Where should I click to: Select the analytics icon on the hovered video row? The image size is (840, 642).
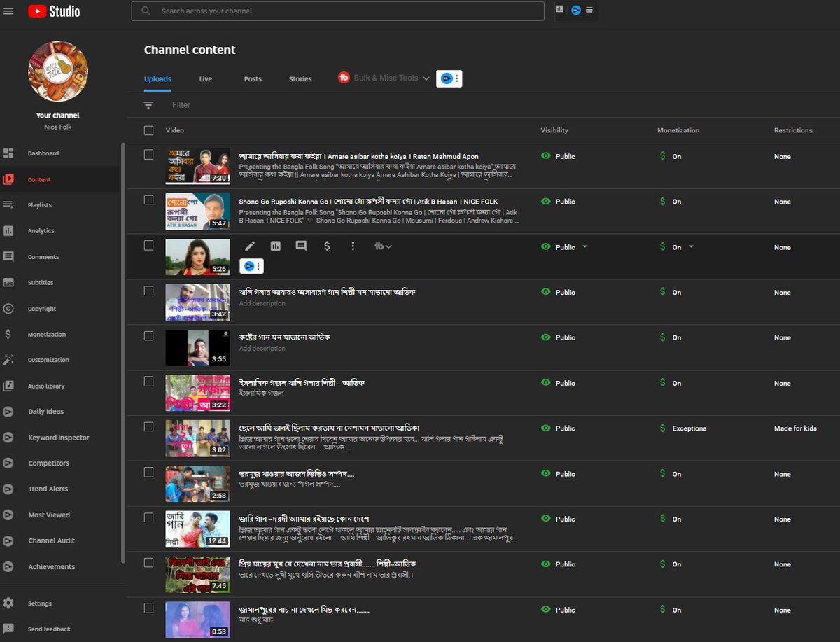(x=276, y=246)
